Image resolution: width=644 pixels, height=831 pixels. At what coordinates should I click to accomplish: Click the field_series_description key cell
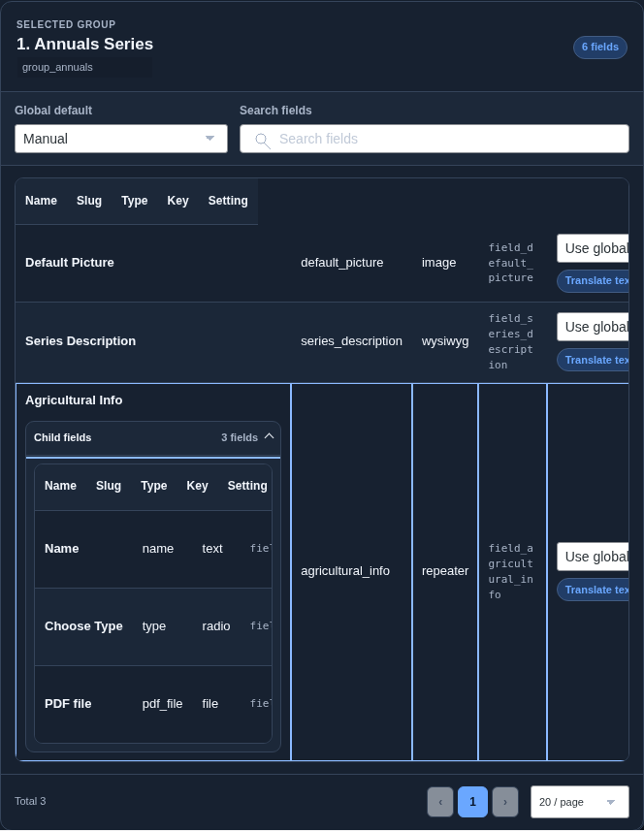pos(511,342)
